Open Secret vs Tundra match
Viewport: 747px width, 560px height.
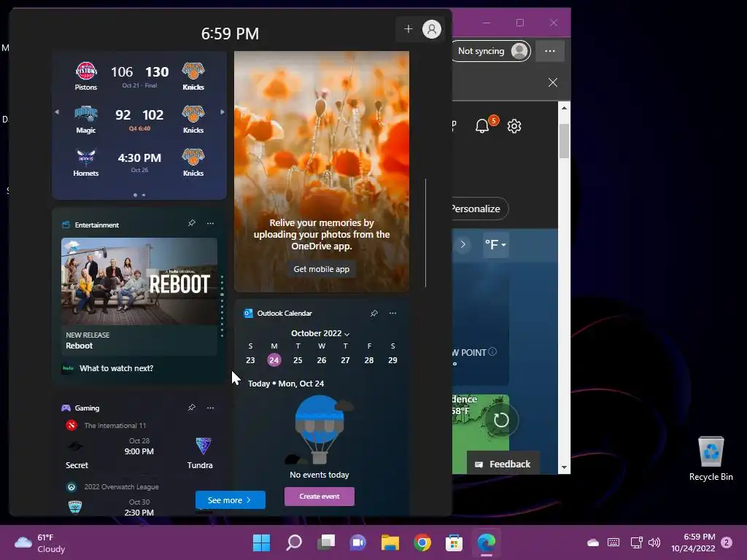(x=139, y=452)
